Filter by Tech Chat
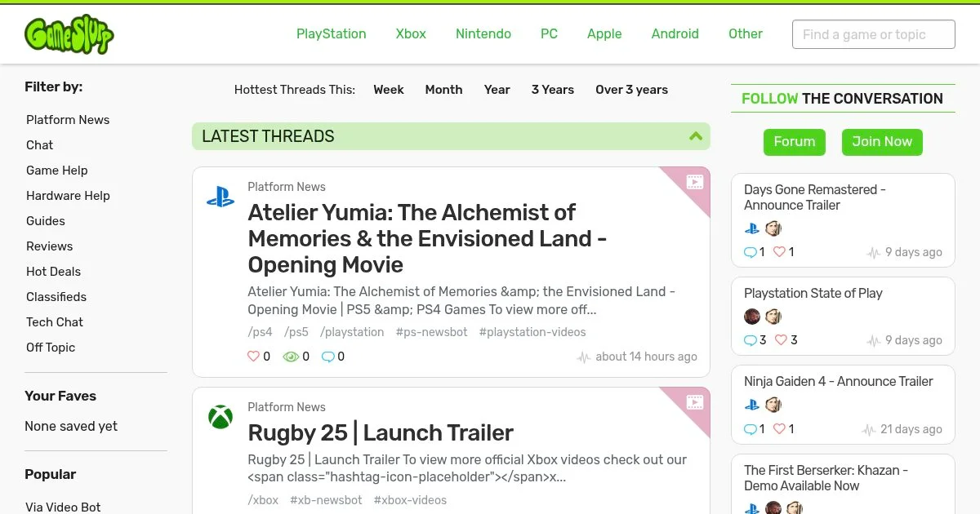This screenshot has height=514, width=980. click(x=55, y=322)
